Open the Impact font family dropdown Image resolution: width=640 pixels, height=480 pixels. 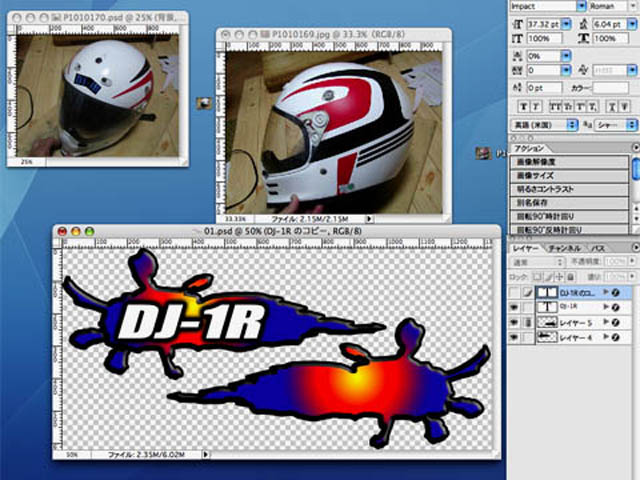coord(581,6)
